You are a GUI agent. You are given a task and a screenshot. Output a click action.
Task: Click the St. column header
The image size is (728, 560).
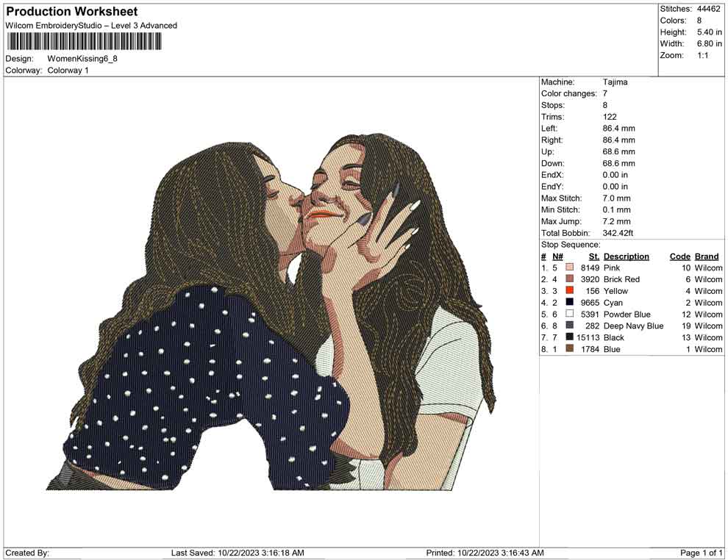coord(593,256)
